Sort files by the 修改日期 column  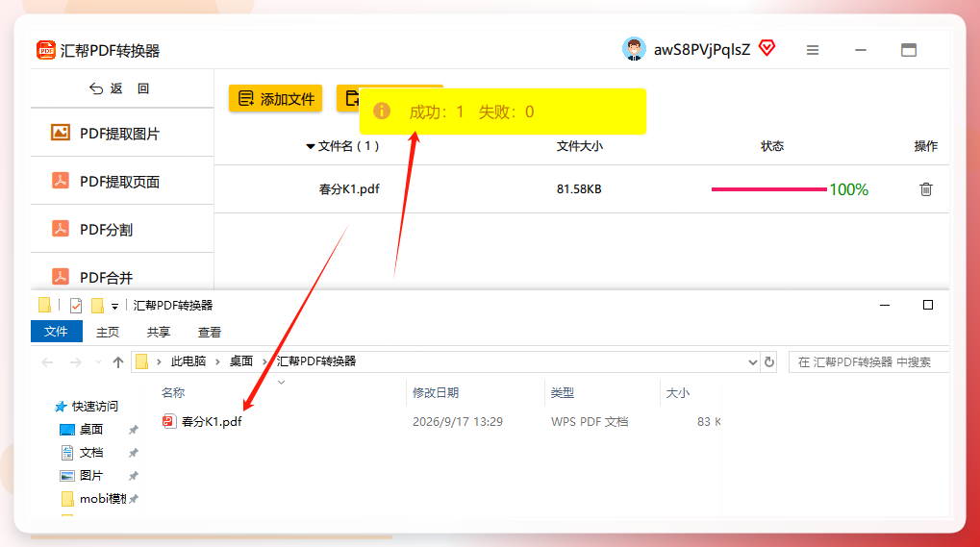point(436,393)
